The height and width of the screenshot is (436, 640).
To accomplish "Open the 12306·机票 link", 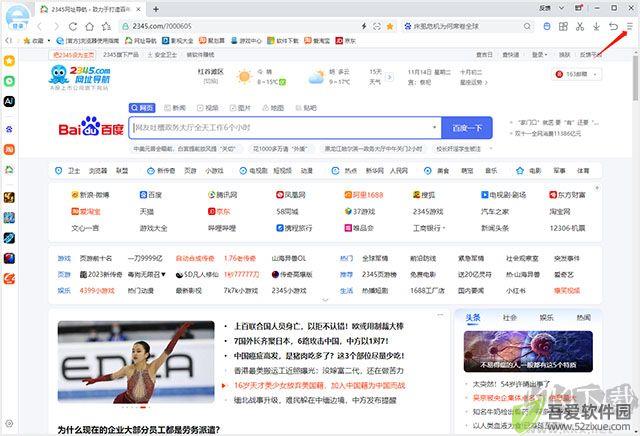I will [x=567, y=228].
